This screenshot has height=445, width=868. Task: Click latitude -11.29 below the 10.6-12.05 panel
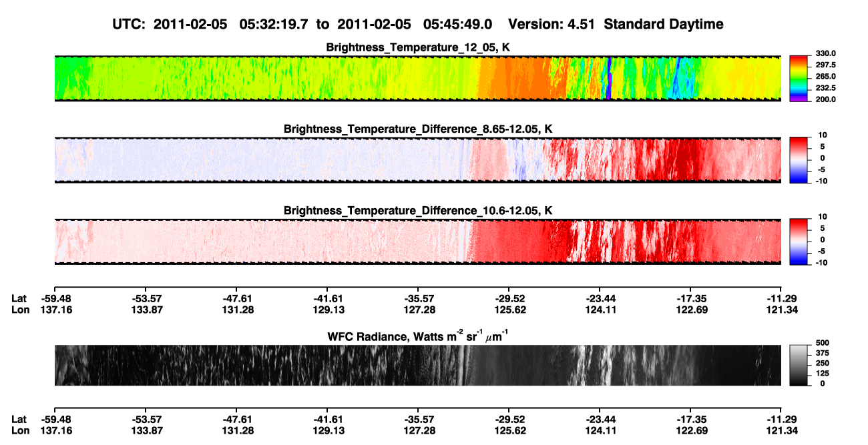click(x=781, y=298)
